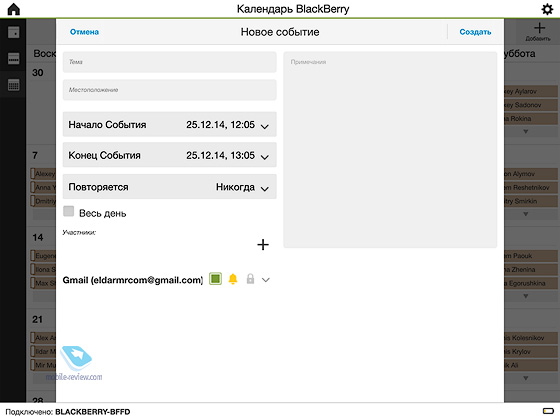Screen dimensions: 560x420
Task: Select the Max event on Sunday 14
Action: (x=43, y=283)
